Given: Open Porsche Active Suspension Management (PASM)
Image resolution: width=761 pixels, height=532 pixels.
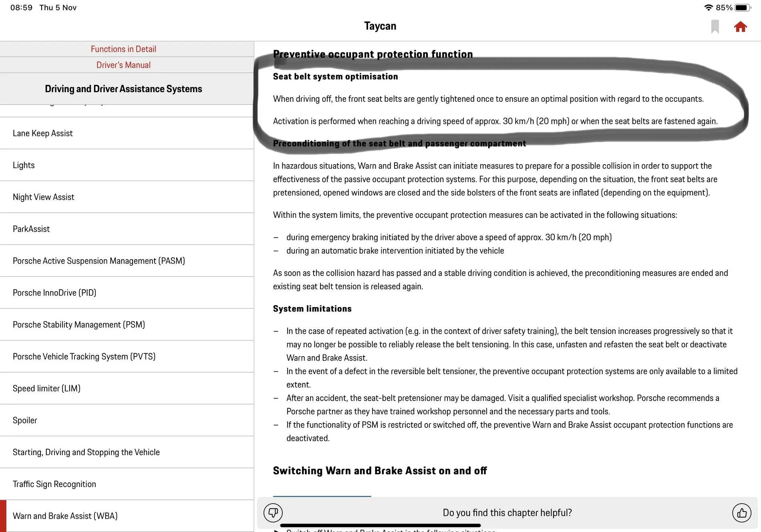Looking at the screenshot, I should click(x=127, y=261).
